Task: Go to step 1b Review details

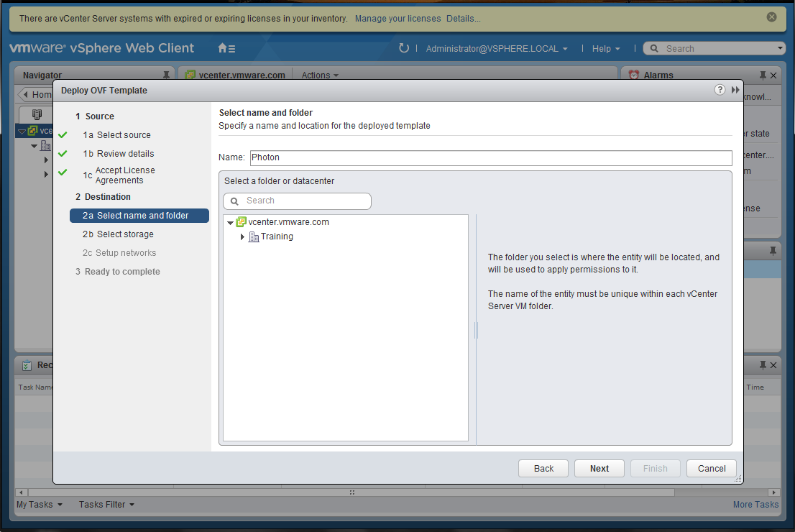Action: tap(118, 154)
